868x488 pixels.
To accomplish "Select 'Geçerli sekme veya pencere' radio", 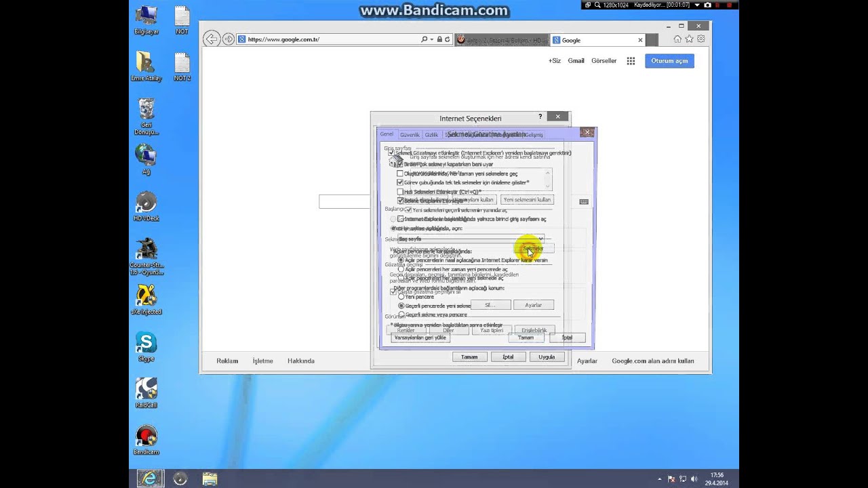I will click(x=401, y=314).
